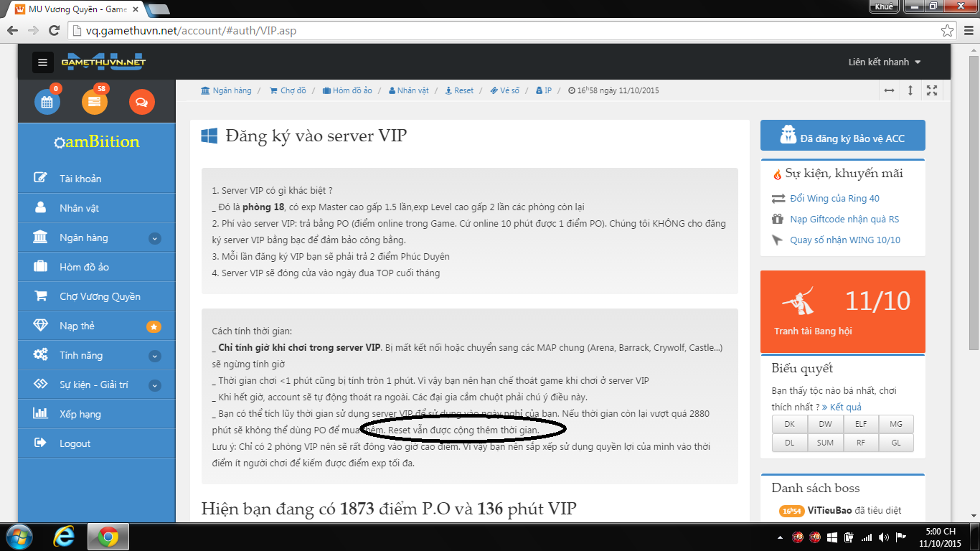Select Xếp hạng from sidebar menu
The height and width of the screenshot is (551, 980).
point(80,414)
